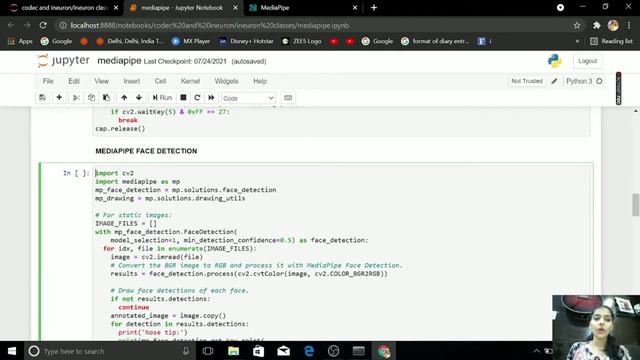This screenshot has height=360, width=640.
Task: Open the Disney+ Hotstar bookmark
Action: (246, 41)
